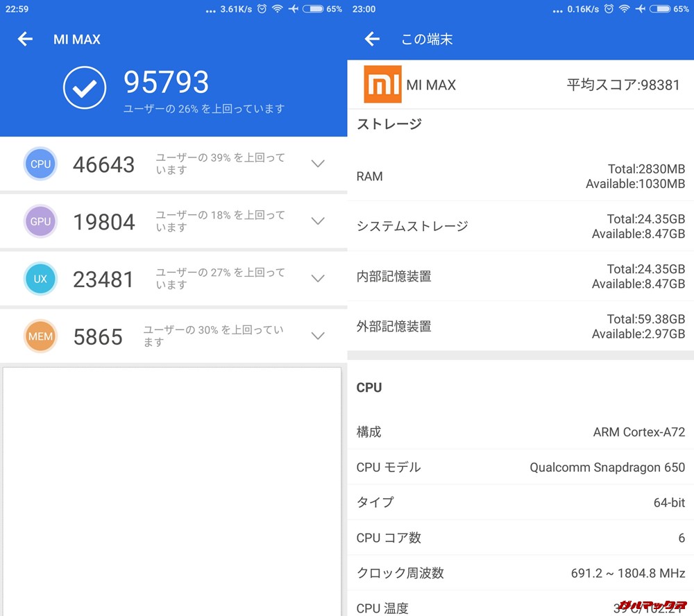694x616 pixels.
Task: Click the RAM Total:2830MB row
Action: click(x=520, y=176)
